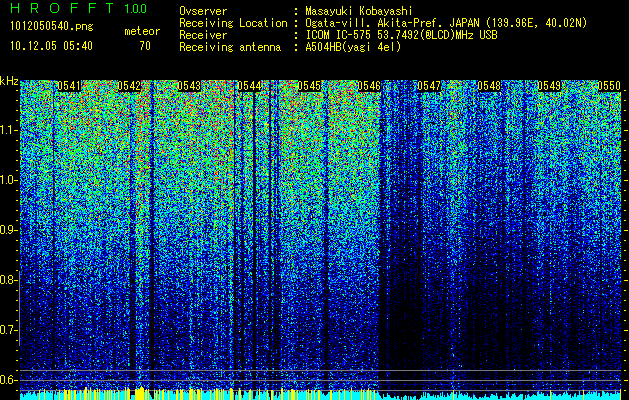Select the filename 1012050540.png
Viewport: 629px width, 400px height.
tap(52, 27)
